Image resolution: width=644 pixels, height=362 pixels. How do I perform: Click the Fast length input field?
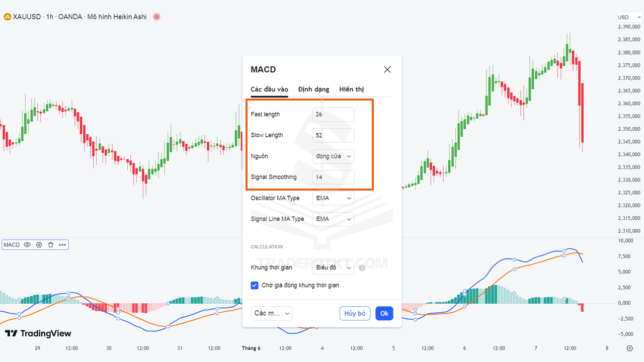click(x=333, y=114)
